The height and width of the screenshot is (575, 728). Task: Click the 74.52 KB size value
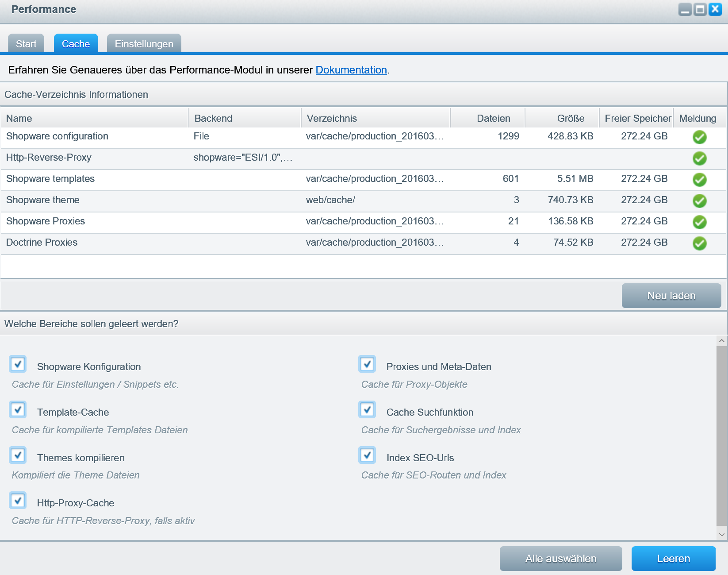[x=573, y=243]
